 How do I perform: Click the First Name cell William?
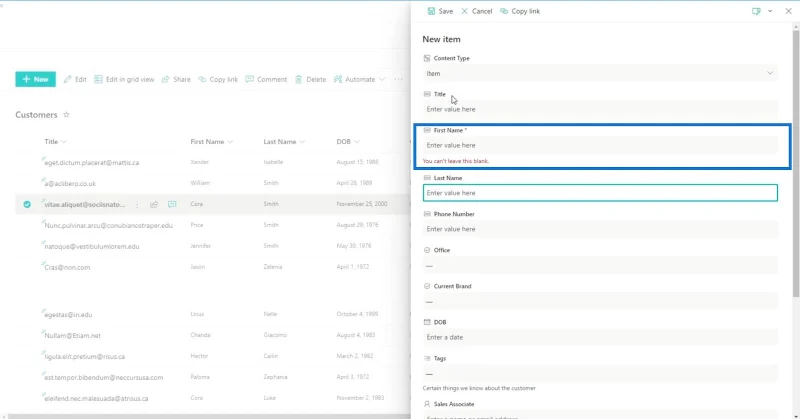[x=199, y=183]
